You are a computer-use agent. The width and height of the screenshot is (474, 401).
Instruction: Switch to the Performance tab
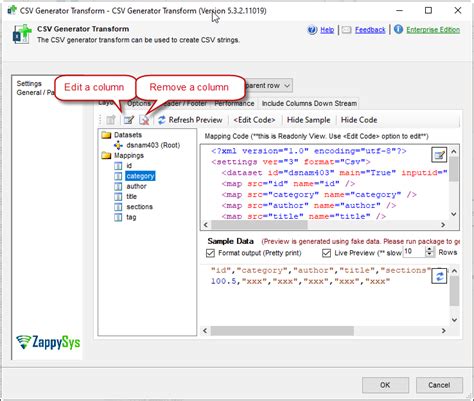coord(234,104)
